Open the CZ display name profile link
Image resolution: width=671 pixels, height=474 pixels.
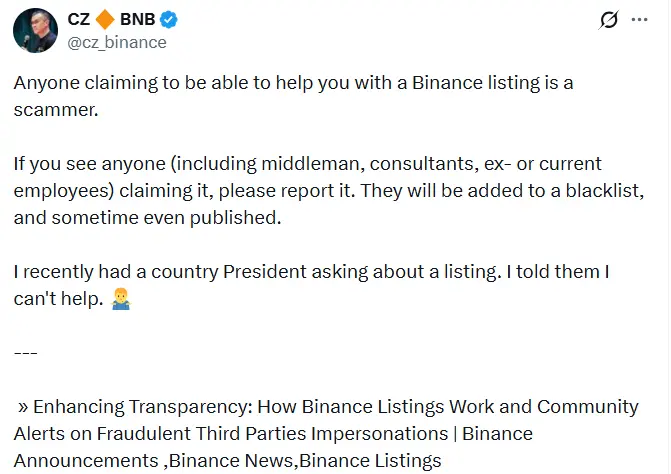[78, 20]
